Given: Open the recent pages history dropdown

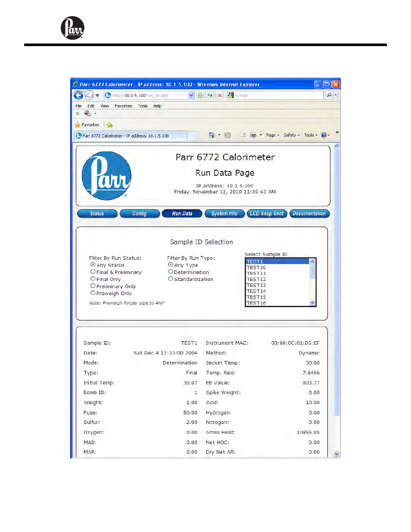Looking at the screenshot, I should (x=97, y=96).
